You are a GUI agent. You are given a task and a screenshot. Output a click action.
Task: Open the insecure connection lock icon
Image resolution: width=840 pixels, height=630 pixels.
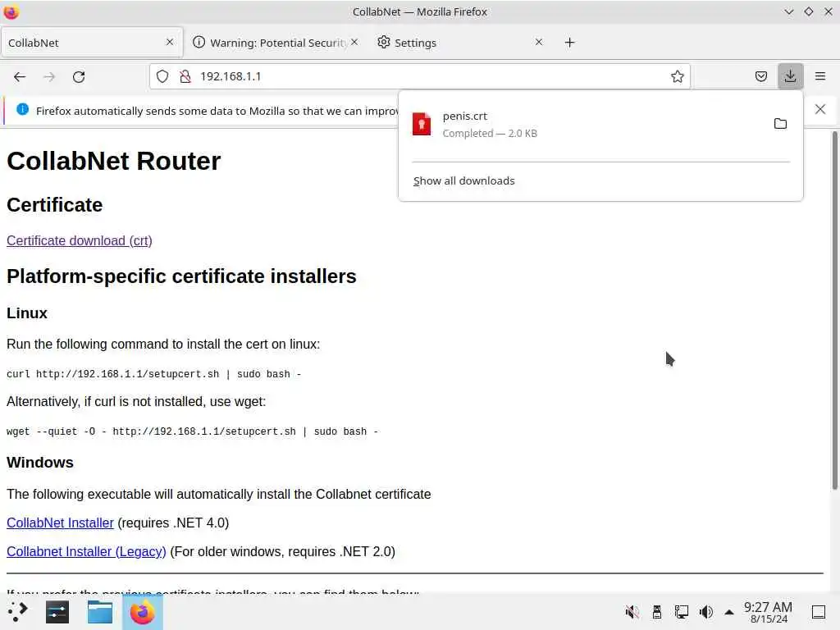click(185, 76)
